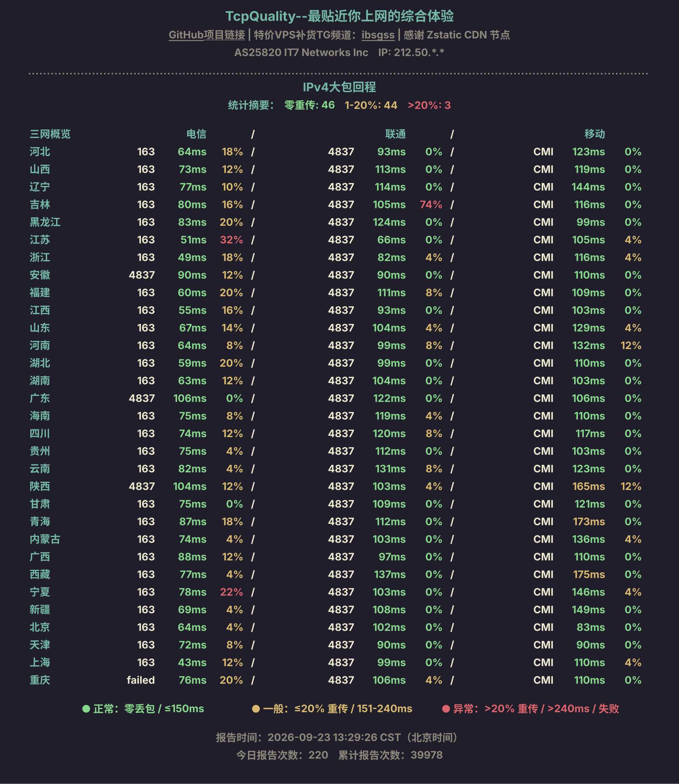Click the 三网概览 header label
The height and width of the screenshot is (784, 679).
coord(50,134)
